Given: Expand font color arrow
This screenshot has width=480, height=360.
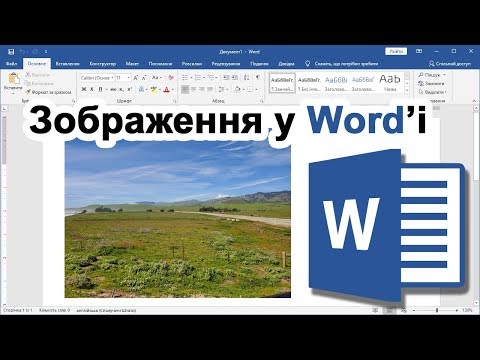Looking at the screenshot, I should click(x=173, y=89).
